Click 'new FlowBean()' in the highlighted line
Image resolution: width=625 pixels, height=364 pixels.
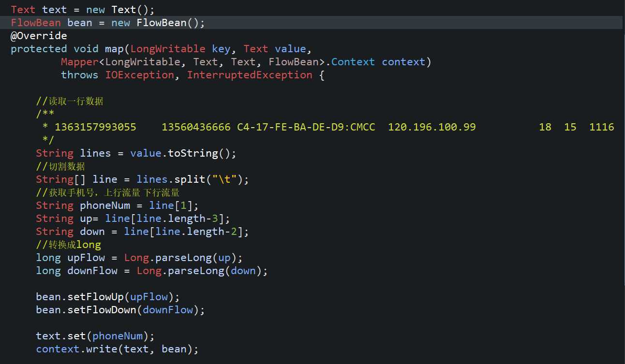155,23
